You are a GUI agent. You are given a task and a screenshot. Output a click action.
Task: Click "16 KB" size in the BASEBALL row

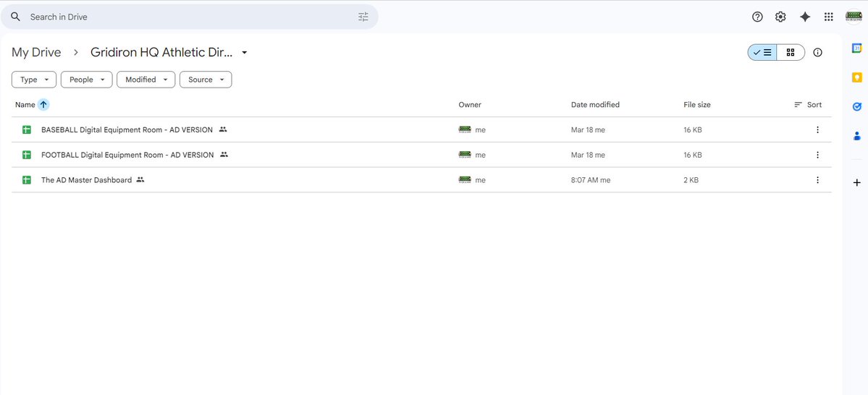[x=693, y=130]
